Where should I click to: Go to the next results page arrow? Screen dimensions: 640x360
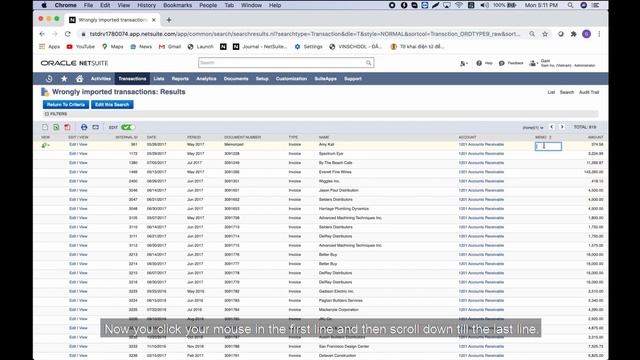coord(562,127)
